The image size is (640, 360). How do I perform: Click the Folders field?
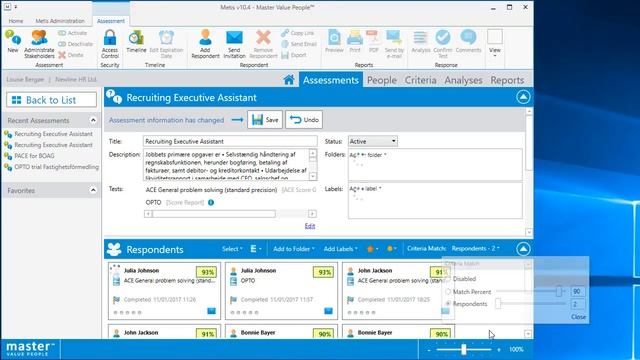pyautogui.click(x=435, y=165)
